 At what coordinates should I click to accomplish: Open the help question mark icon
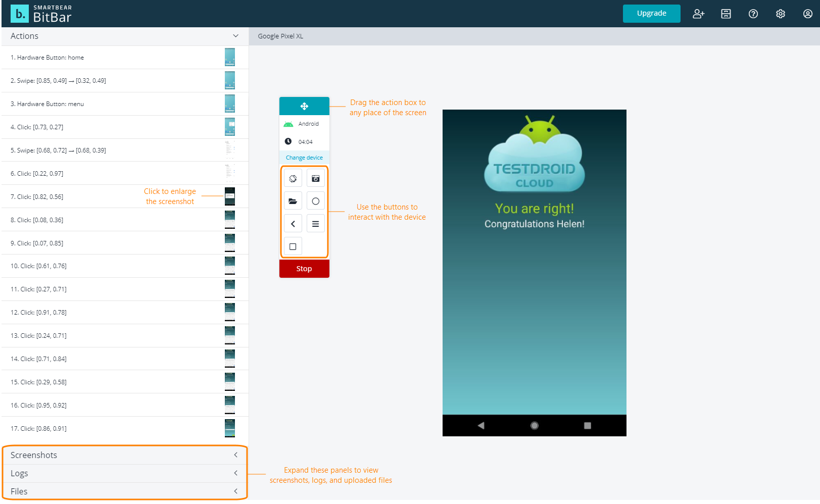[753, 14]
